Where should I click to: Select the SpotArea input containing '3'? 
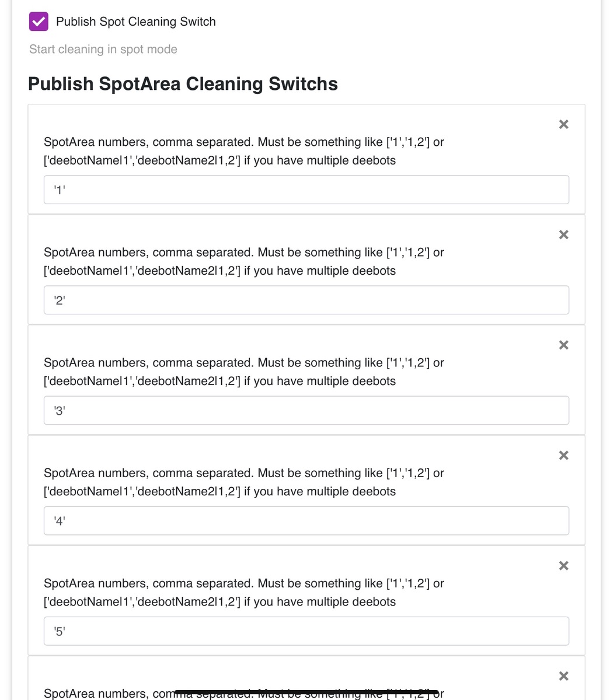click(306, 410)
